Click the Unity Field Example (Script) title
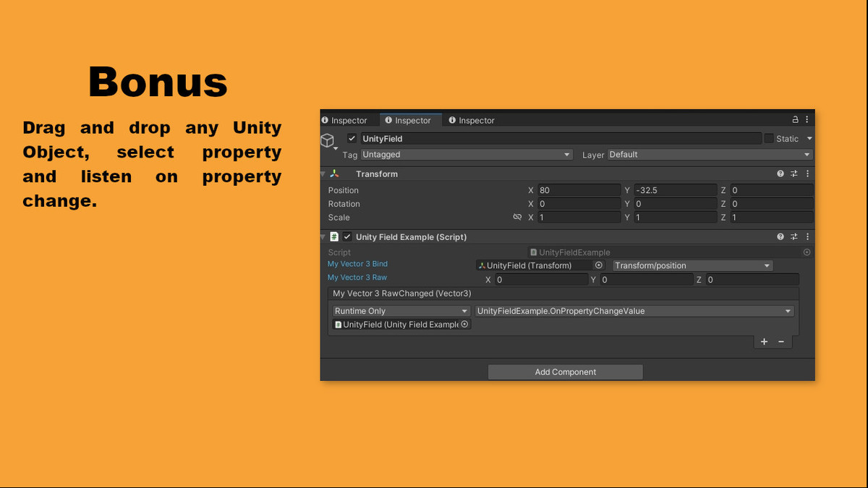This screenshot has height=488, width=868. click(412, 236)
